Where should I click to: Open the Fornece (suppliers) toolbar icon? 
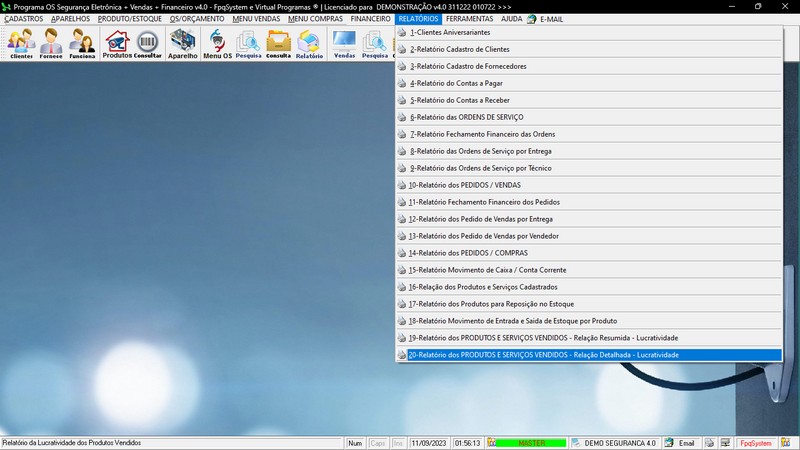pyautogui.click(x=51, y=43)
